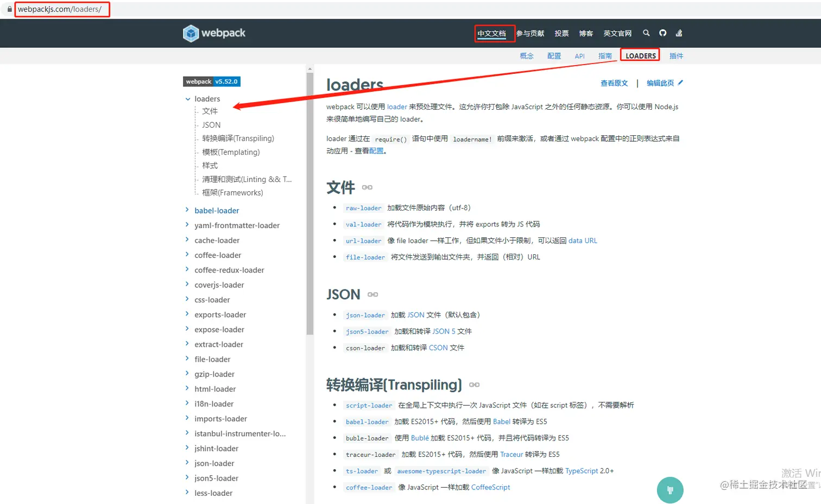
Task: Open file-loader link in content list
Action: (x=365, y=257)
